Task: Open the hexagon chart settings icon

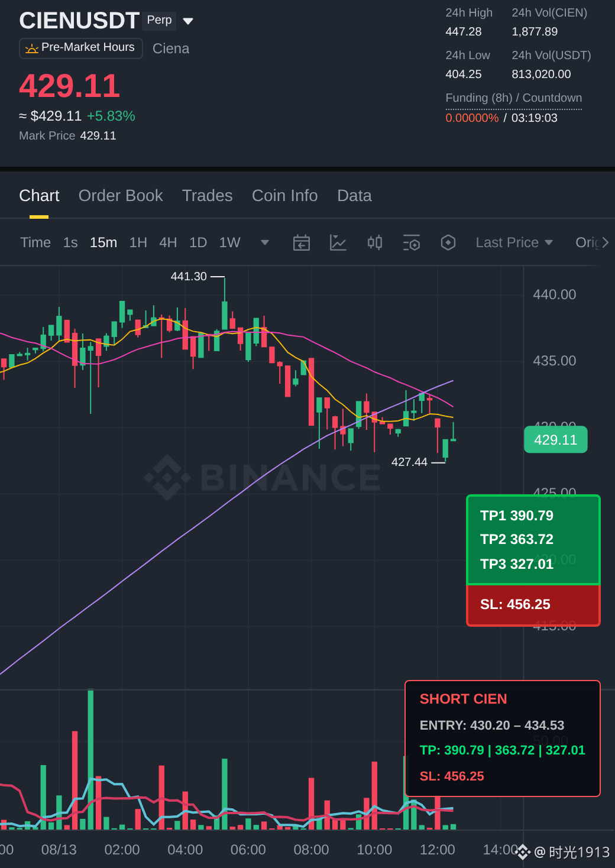Action: pyautogui.click(x=448, y=242)
